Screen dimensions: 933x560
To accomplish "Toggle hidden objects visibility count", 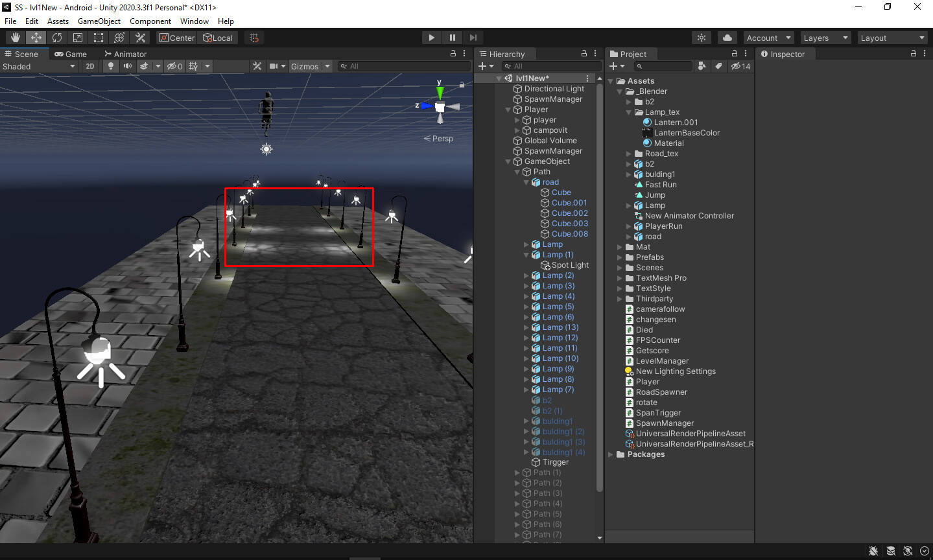I will (x=174, y=66).
